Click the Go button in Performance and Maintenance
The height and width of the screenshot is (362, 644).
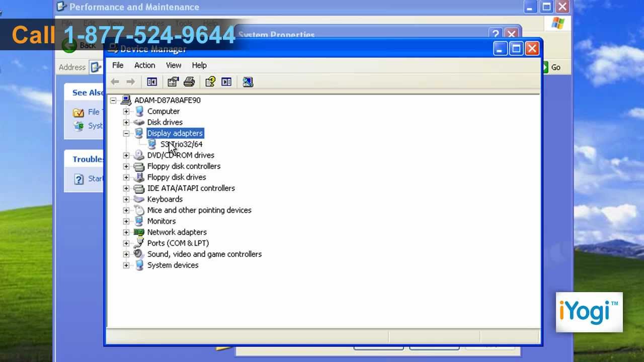(552, 67)
